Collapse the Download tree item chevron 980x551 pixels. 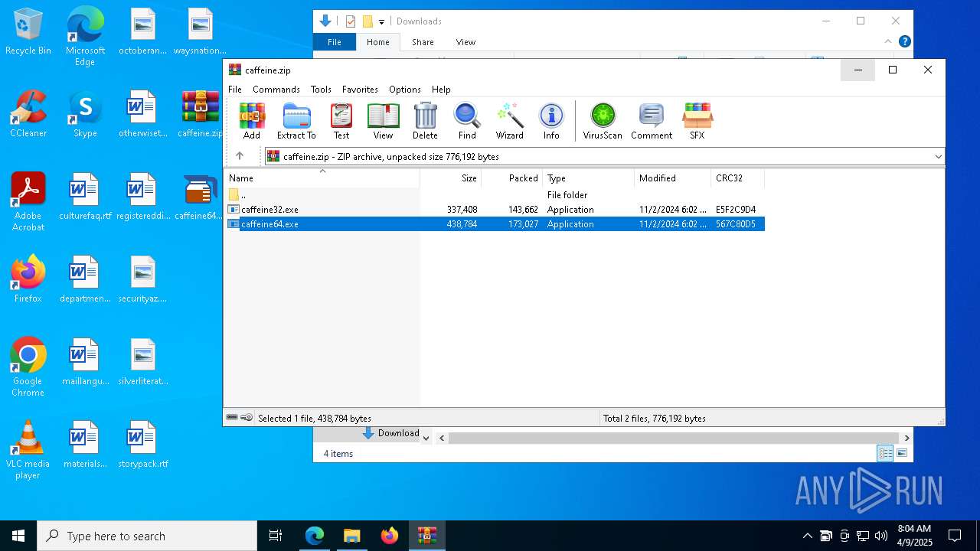pos(426,438)
